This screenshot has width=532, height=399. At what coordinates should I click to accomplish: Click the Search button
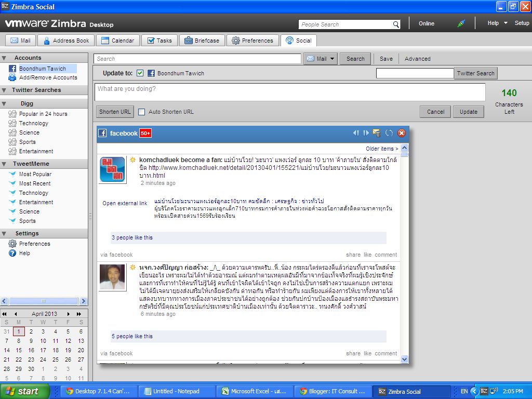[355, 59]
